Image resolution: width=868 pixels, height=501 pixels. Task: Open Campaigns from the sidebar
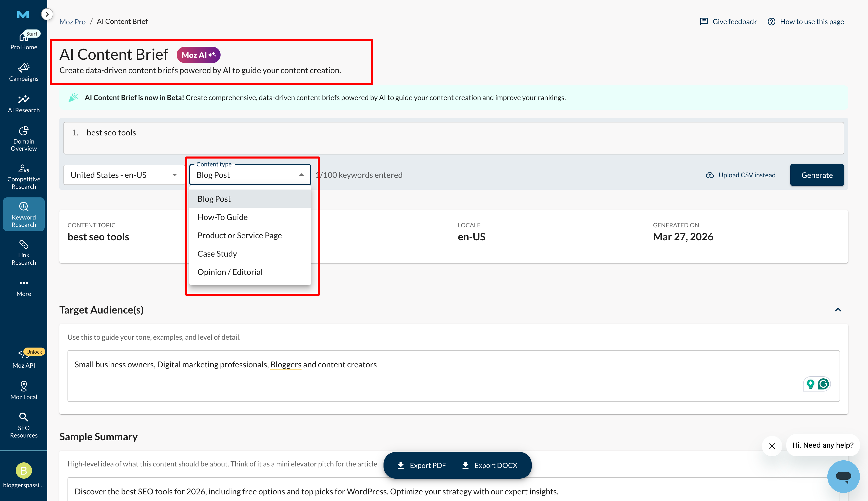click(x=23, y=72)
